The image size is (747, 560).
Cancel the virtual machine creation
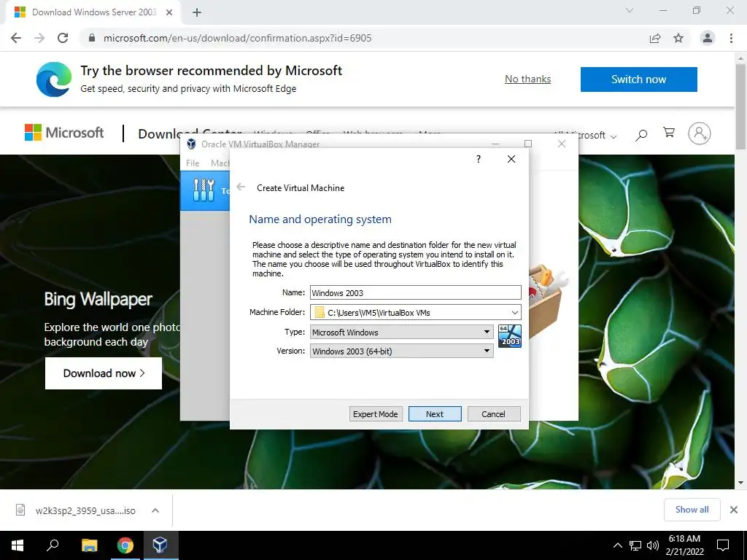pos(494,414)
